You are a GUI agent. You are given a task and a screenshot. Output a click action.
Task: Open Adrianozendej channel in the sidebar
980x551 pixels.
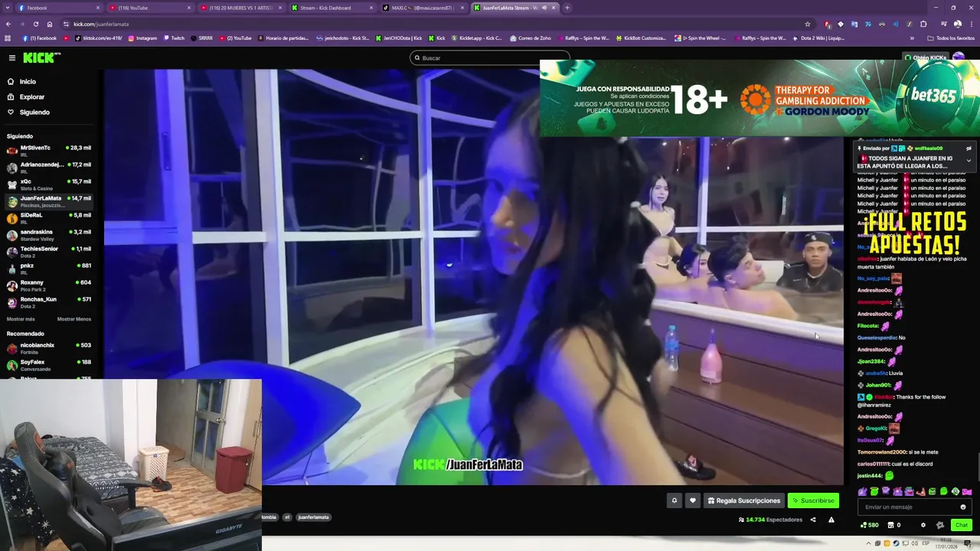point(49,167)
